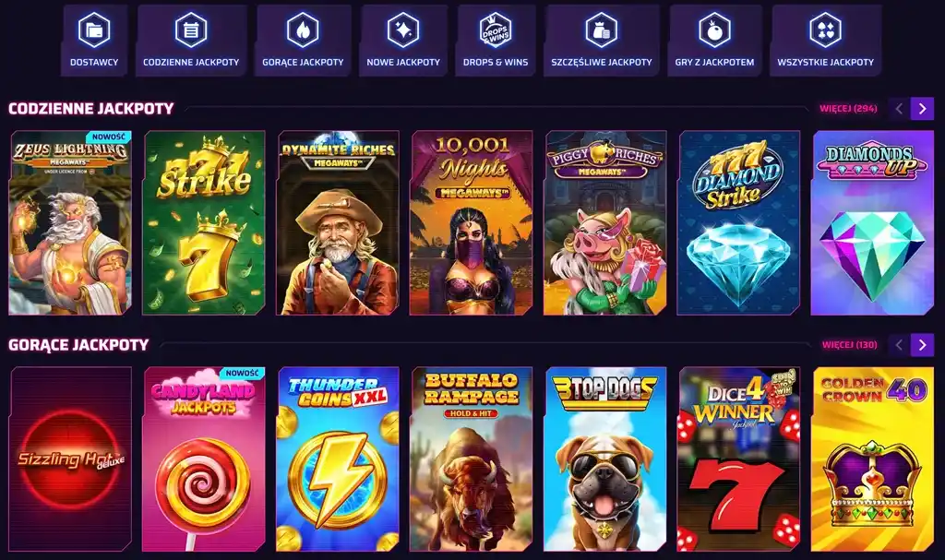The width and height of the screenshot is (945, 560).
Task: Open Więcej (294) link for daily jackpots
Action: point(848,109)
